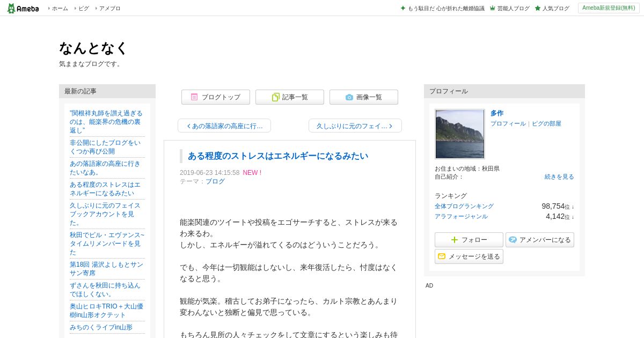Click the right chevron on the next-post button
This screenshot has height=338, width=644.
click(x=391, y=126)
